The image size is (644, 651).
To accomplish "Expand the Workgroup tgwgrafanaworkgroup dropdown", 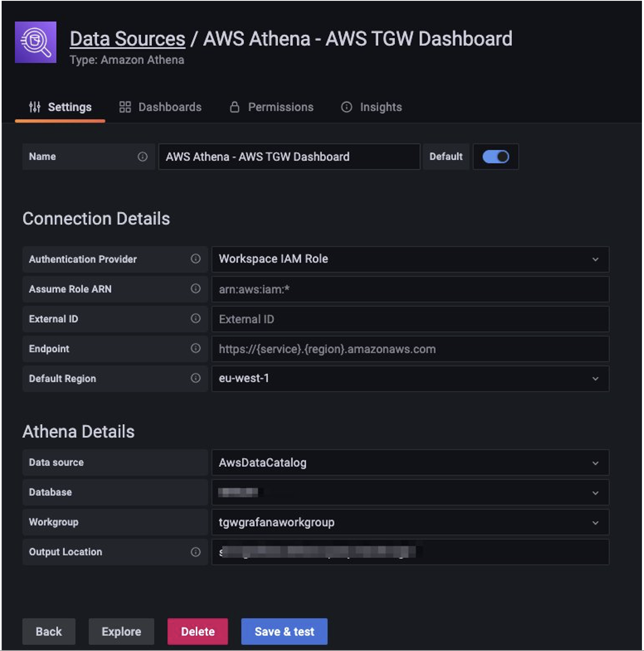I will click(x=410, y=522).
